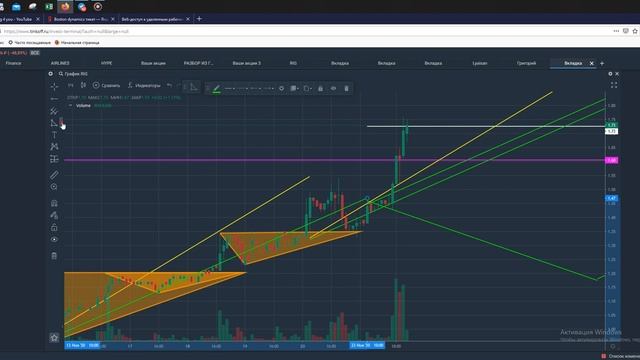This screenshot has height=360, width=640.
Task: Click the Сравнить compare button
Action: [x=106, y=85]
